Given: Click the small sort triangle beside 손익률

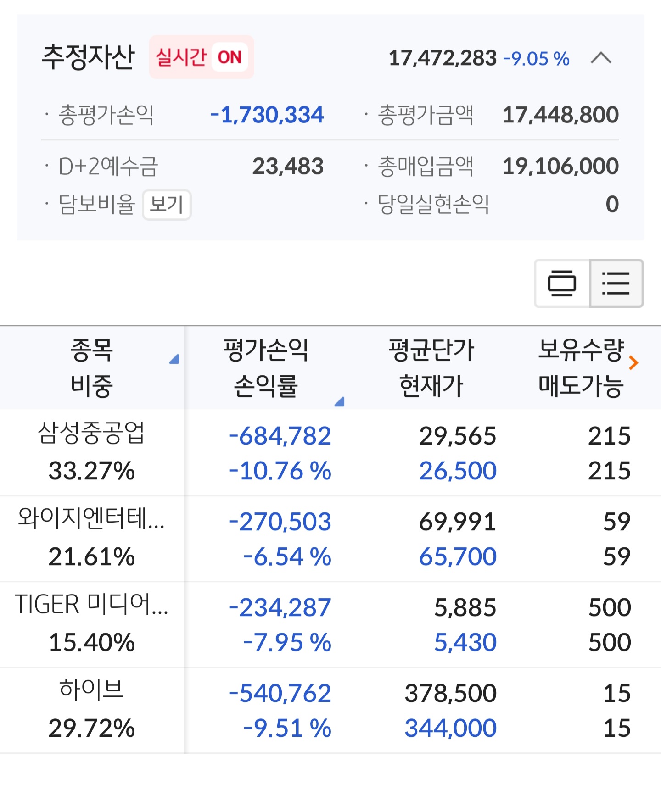Looking at the screenshot, I should pyautogui.click(x=340, y=402).
